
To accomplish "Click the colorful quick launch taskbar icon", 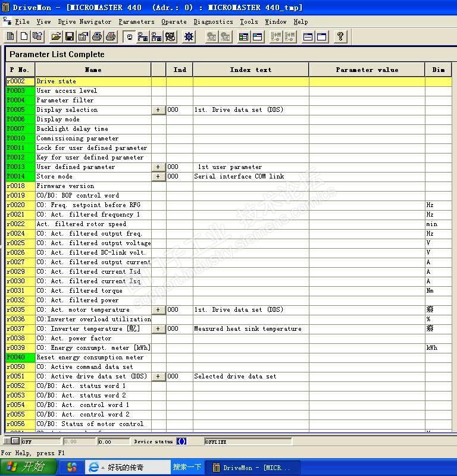I will [71, 467].
